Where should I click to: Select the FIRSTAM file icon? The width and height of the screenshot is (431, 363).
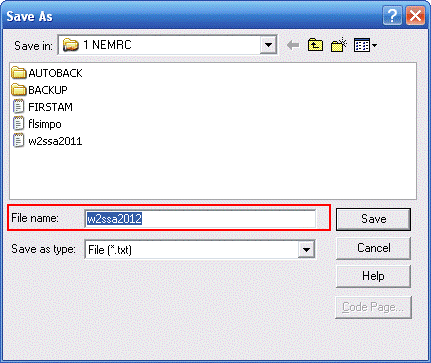18,107
